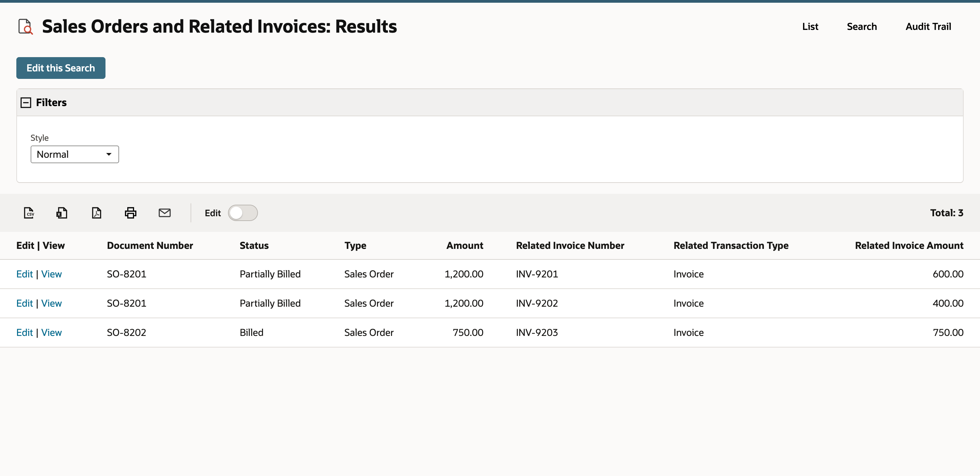Image resolution: width=980 pixels, height=476 pixels.
Task: Select the INV-9203 invoice number cell
Action: (537, 333)
